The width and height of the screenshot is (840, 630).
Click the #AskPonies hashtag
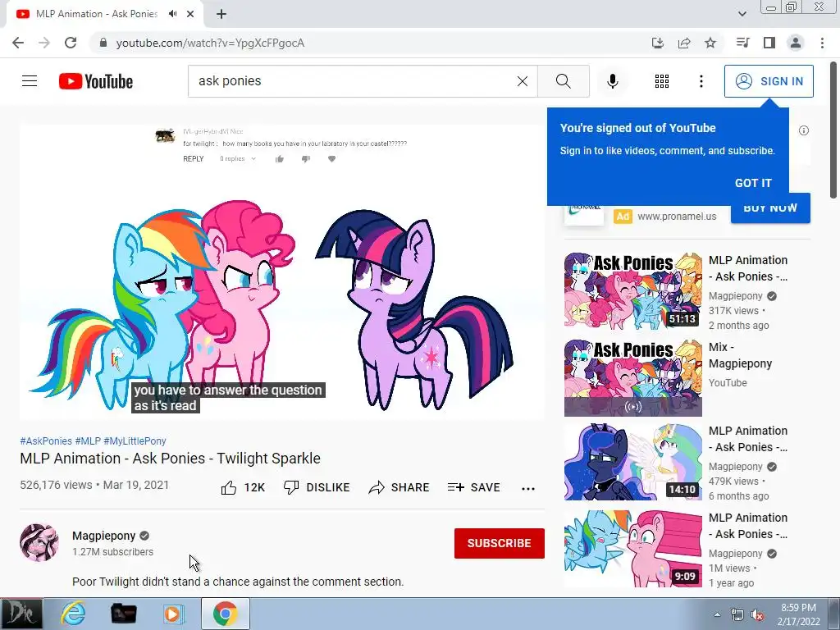46,441
